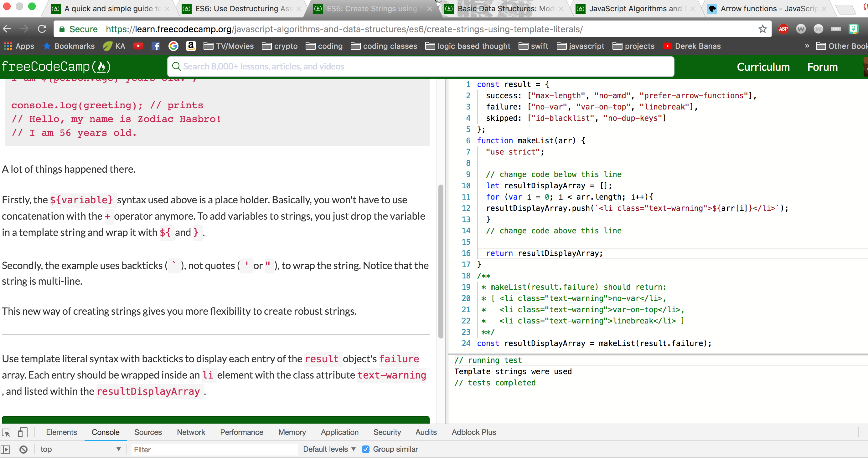Switch to the Adblock Plus DevTools tab

coord(473,432)
